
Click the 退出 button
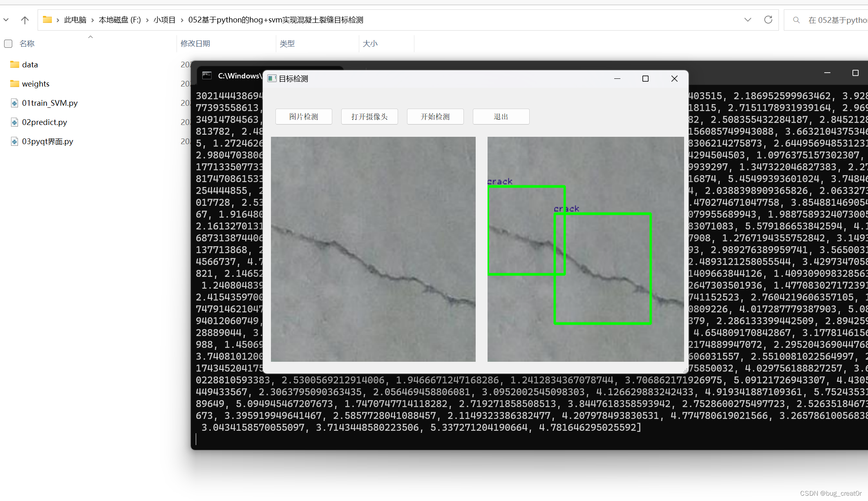501,117
